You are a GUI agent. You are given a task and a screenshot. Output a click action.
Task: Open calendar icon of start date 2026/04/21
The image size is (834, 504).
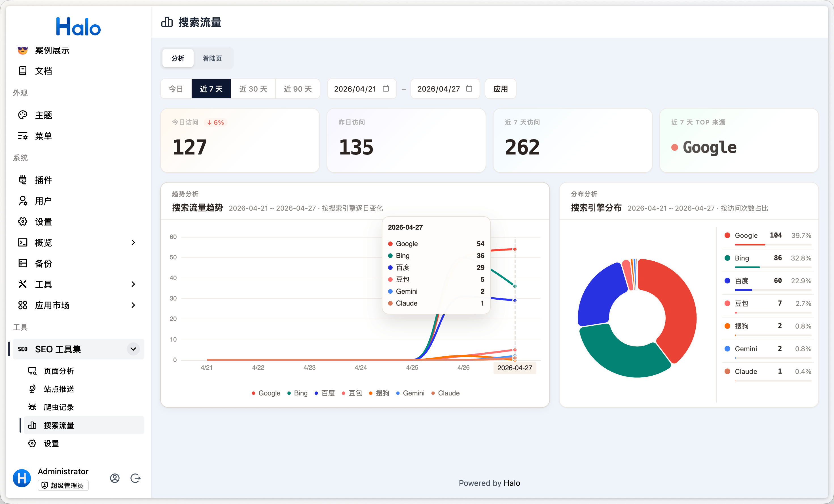tap(386, 89)
